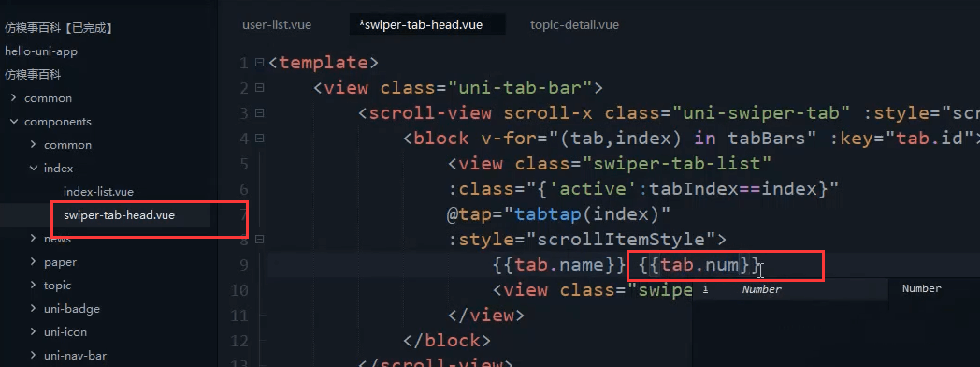Image resolution: width=980 pixels, height=367 pixels.
Task: Fold scroll-view block at line 3
Action: [x=259, y=113]
